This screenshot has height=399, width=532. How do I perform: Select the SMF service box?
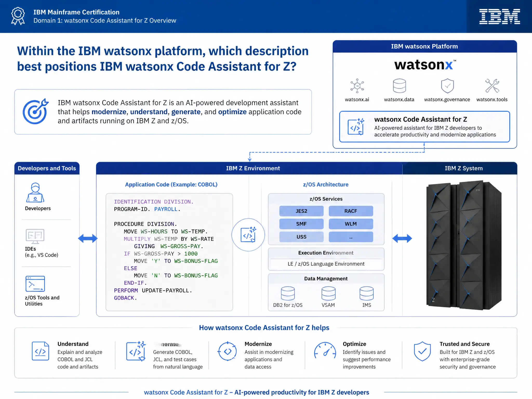click(301, 224)
